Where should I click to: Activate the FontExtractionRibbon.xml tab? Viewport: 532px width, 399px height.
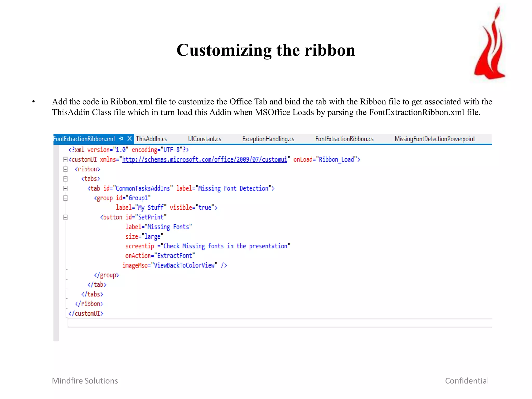pos(84,139)
